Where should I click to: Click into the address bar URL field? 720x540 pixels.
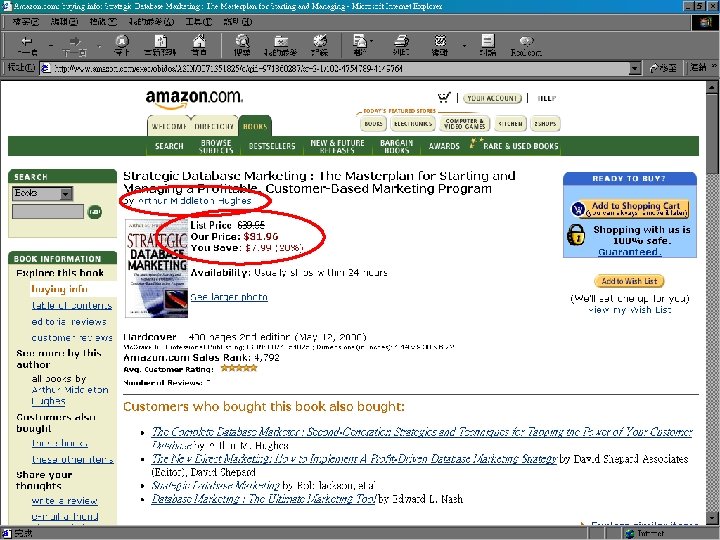point(334,68)
